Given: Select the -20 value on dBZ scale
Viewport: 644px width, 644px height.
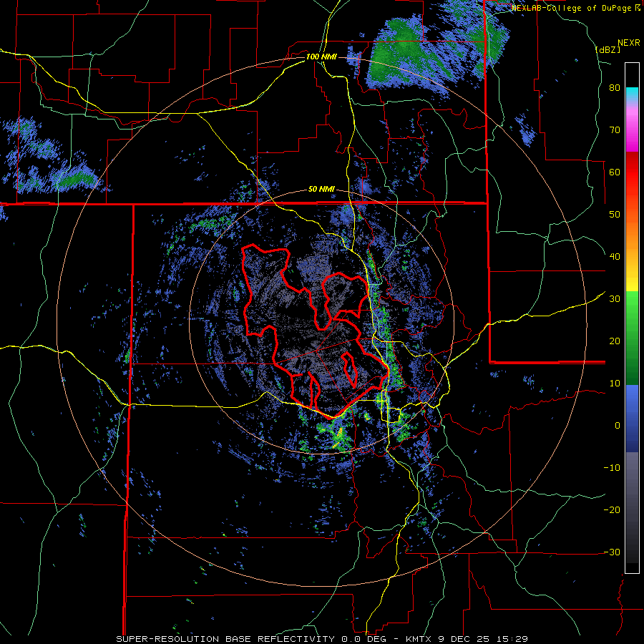Looking at the screenshot, I should click(612, 510).
